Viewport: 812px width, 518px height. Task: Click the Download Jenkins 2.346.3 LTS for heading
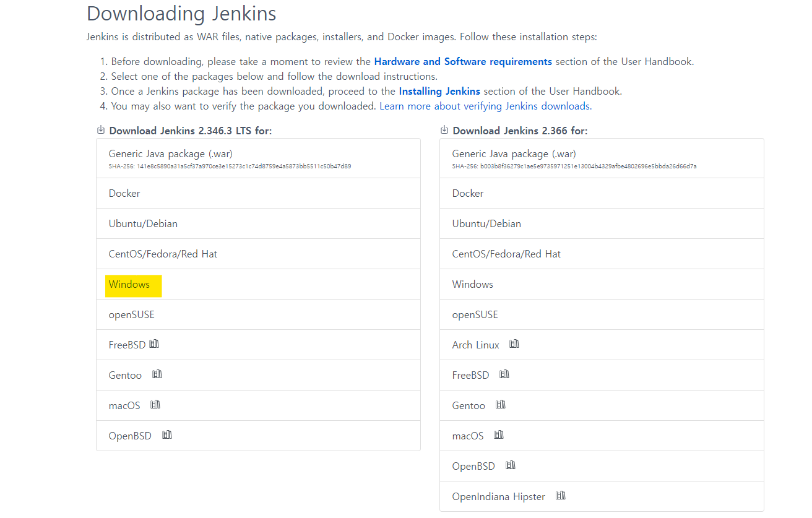(191, 131)
